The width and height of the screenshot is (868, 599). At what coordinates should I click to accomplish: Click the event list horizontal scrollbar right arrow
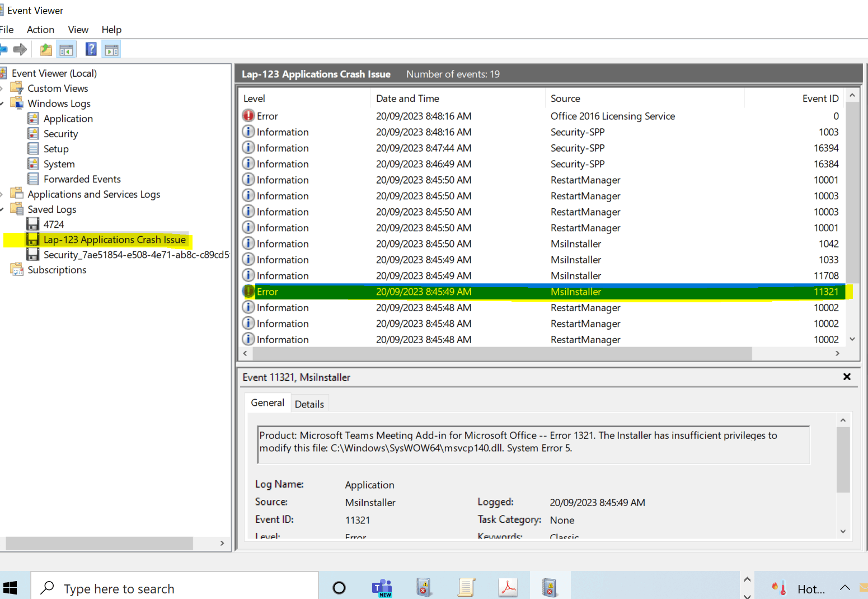pyautogui.click(x=837, y=353)
